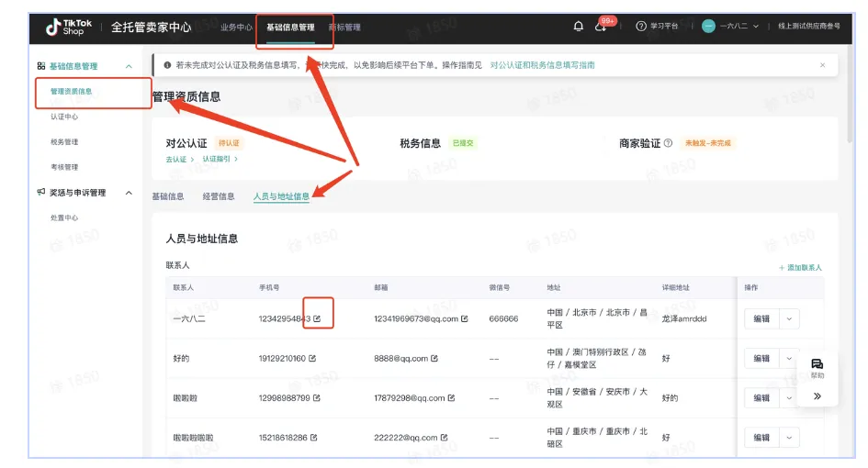The image size is (868, 468).
Task: Close the notice banner
Action: point(823,65)
